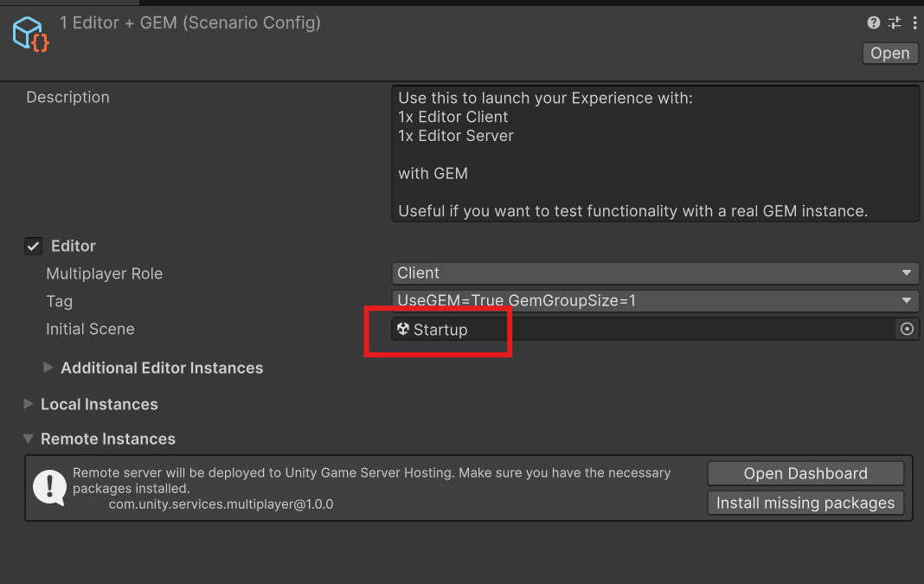Open the Multiplayer Role dropdown showing Client
924x584 pixels.
tap(655, 273)
